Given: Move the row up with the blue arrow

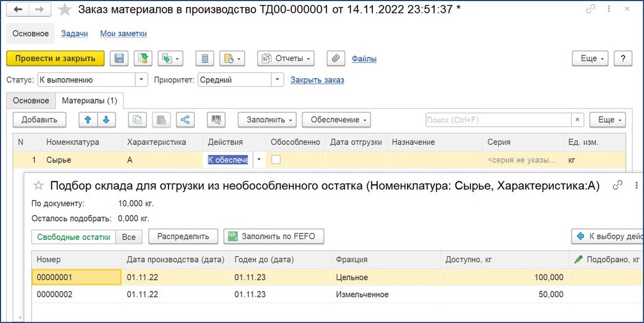Looking at the screenshot, I should 88,120.
